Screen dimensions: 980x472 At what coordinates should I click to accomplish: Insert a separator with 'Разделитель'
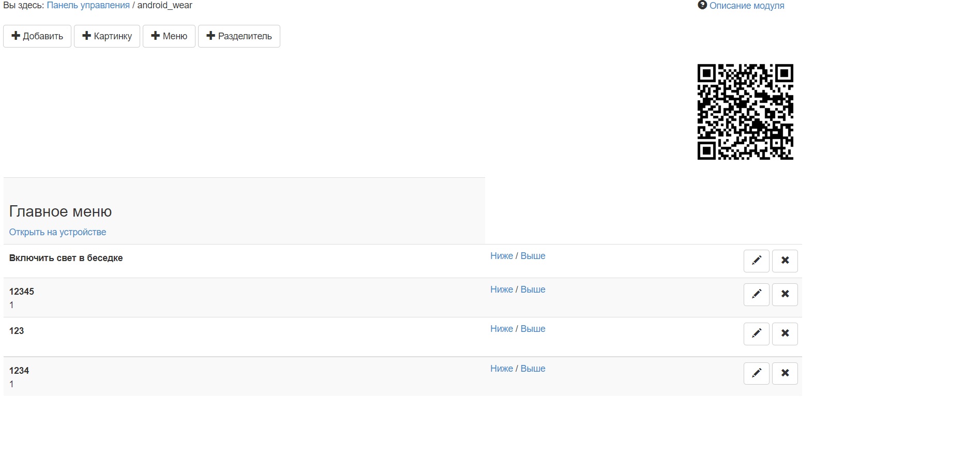[x=239, y=36]
